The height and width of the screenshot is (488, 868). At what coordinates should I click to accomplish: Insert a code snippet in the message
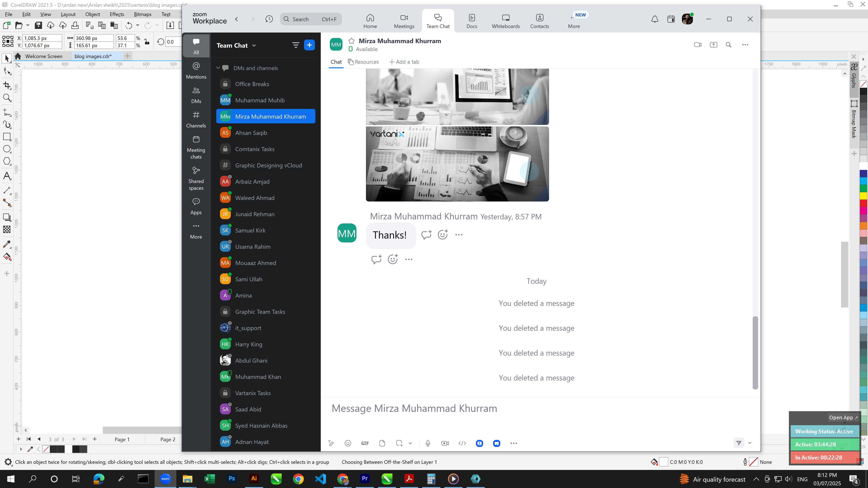(462, 443)
